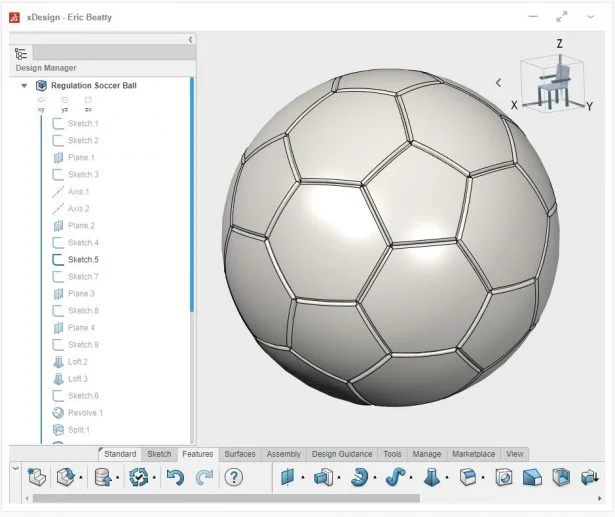Toggle the xy plane visibility

[41, 102]
